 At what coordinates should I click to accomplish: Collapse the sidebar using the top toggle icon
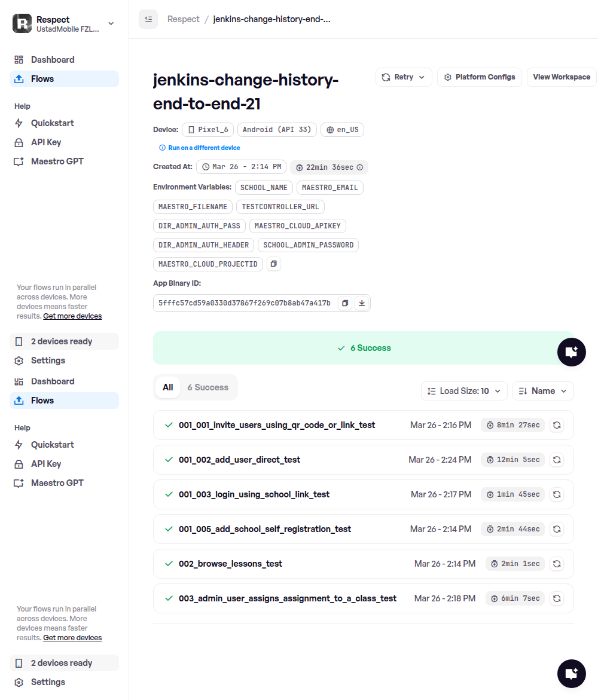coord(148,19)
